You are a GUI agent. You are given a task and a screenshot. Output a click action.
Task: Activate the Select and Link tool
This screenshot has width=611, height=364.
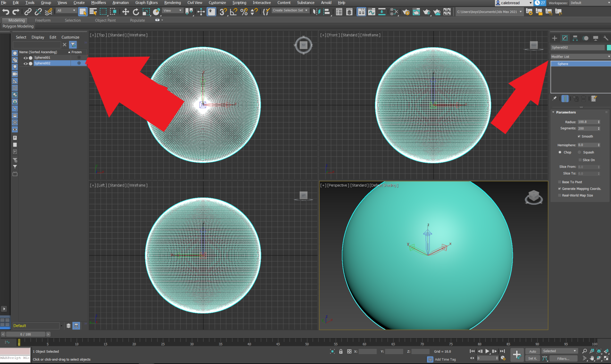[28, 12]
